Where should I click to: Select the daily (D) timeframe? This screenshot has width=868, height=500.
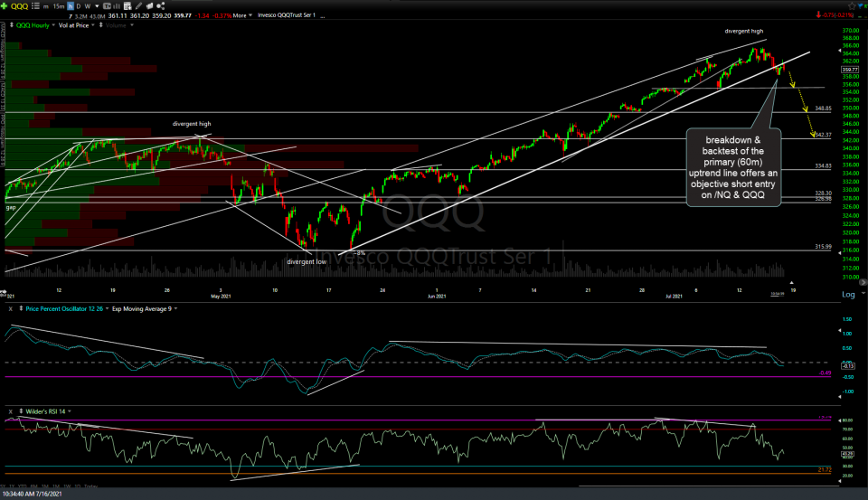point(79,6)
